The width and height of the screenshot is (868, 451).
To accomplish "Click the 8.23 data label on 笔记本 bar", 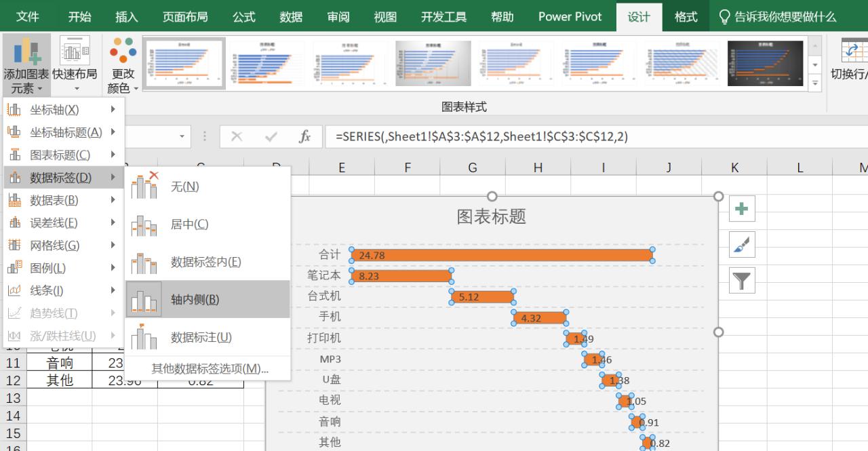I will (369, 276).
